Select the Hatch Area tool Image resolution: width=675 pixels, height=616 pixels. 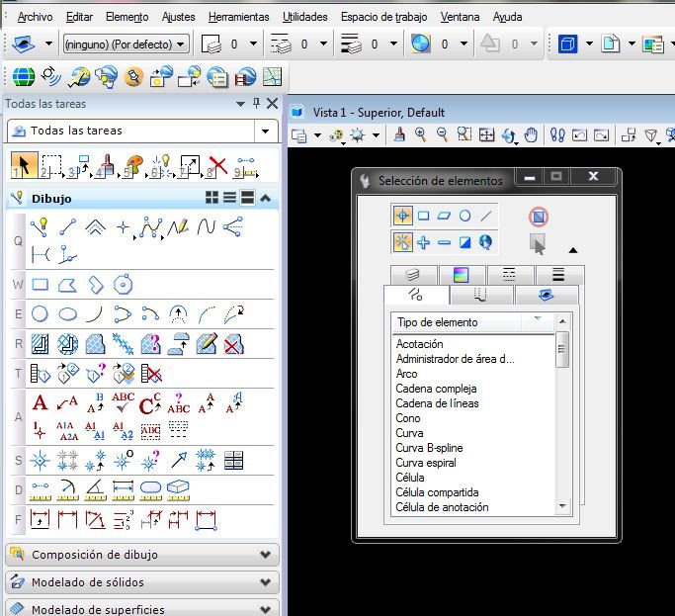tap(41, 345)
